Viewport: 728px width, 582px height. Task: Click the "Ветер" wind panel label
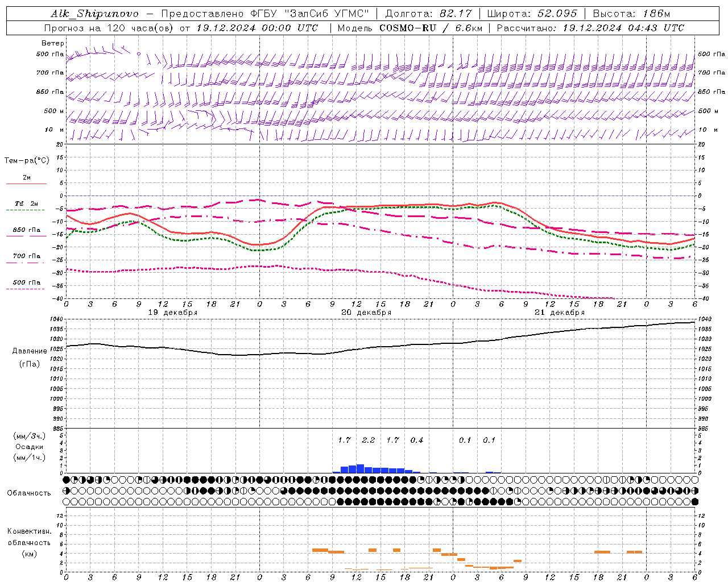click(x=53, y=43)
